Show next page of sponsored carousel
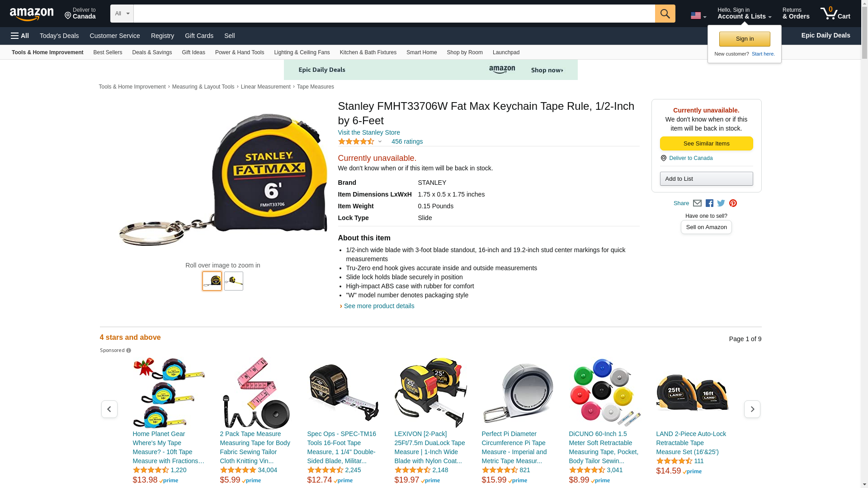Screen dimensions: 868x488 tap(752, 409)
